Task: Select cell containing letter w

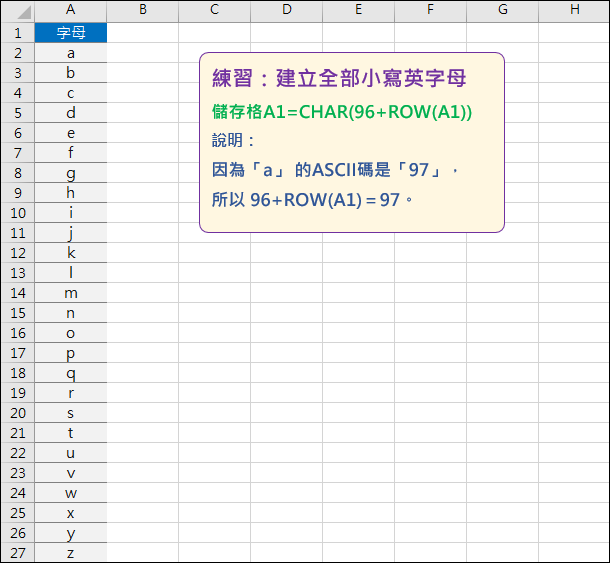Action: (x=70, y=493)
